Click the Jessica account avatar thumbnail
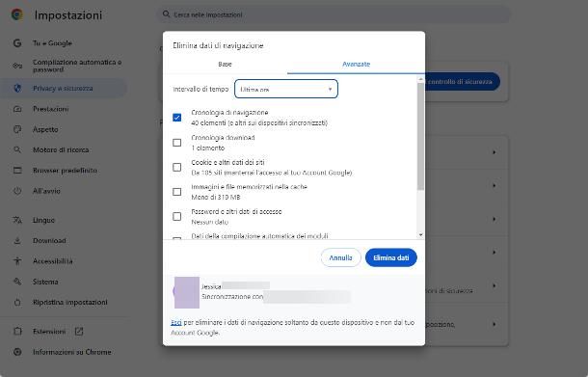588x377 pixels. 187,292
